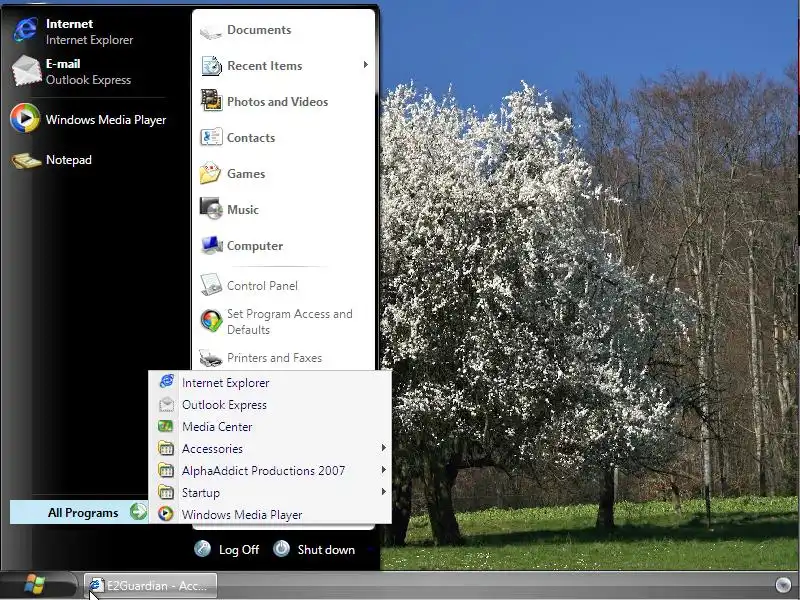Click "Recent Items" text label

point(265,66)
